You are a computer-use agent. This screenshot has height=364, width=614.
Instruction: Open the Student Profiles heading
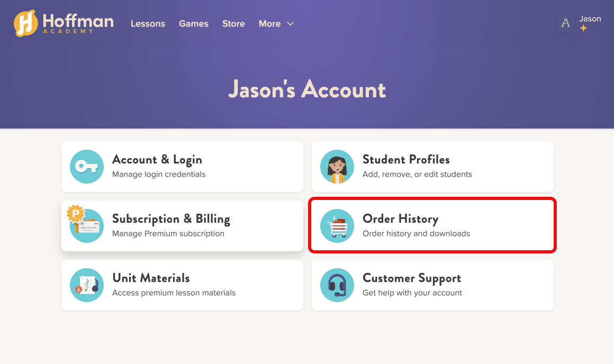[406, 159]
